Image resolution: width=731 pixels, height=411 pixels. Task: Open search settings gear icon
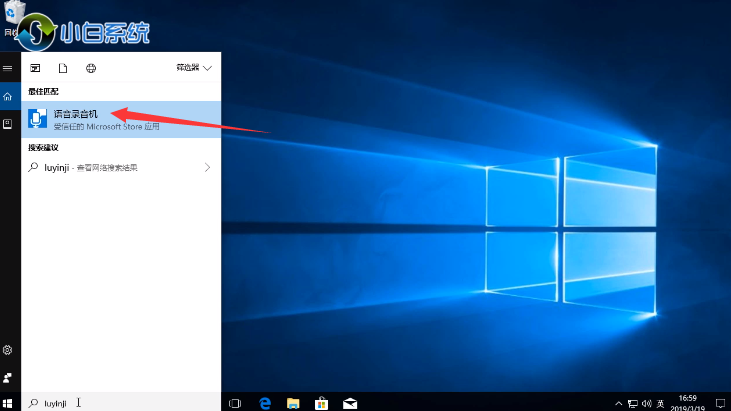[8, 350]
